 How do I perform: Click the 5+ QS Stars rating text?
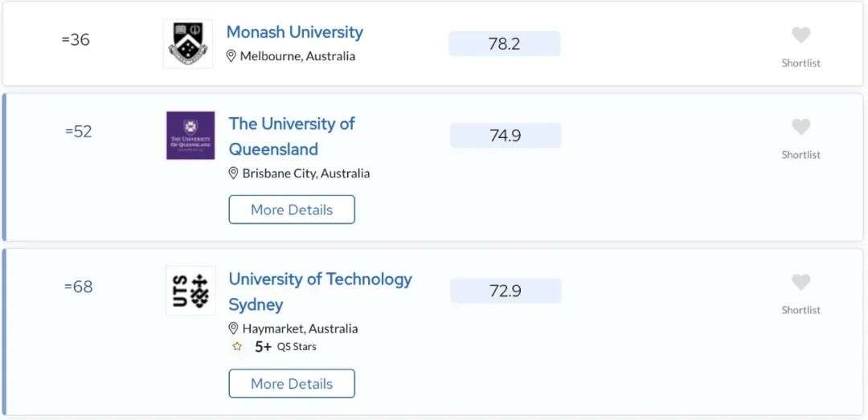pyautogui.click(x=285, y=347)
